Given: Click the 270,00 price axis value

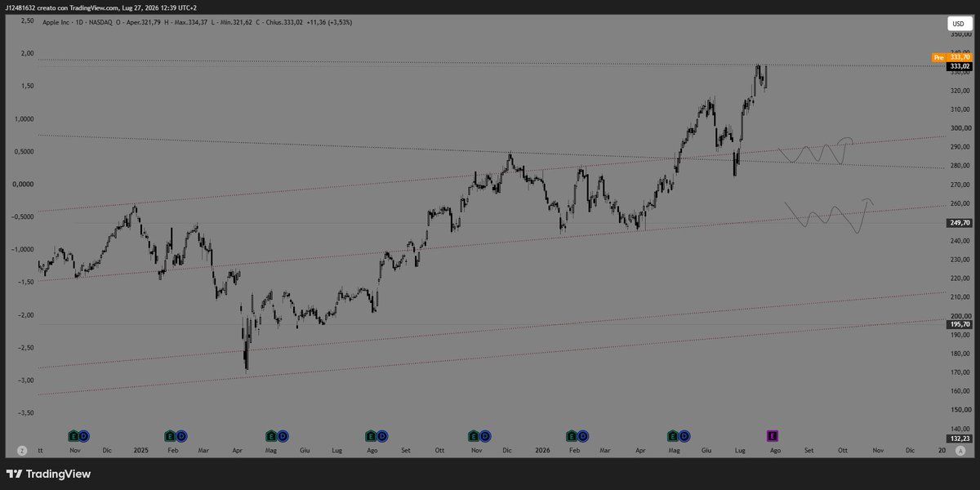Looking at the screenshot, I should (x=959, y=185).
